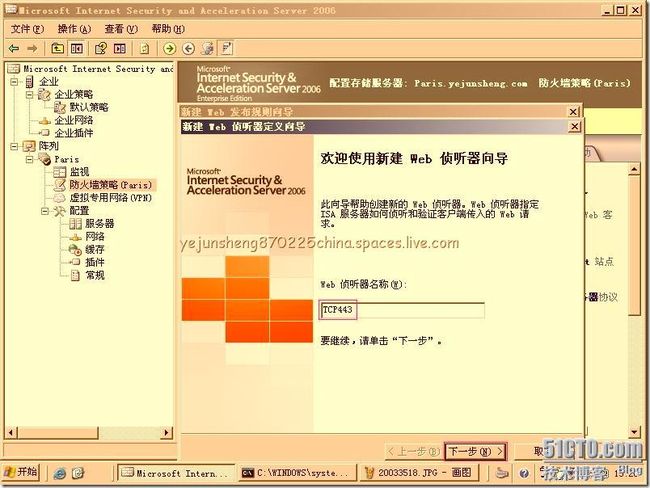
Task: Click the help question mark tray icon
Action: pyautogui.click(x=524, y=473)
